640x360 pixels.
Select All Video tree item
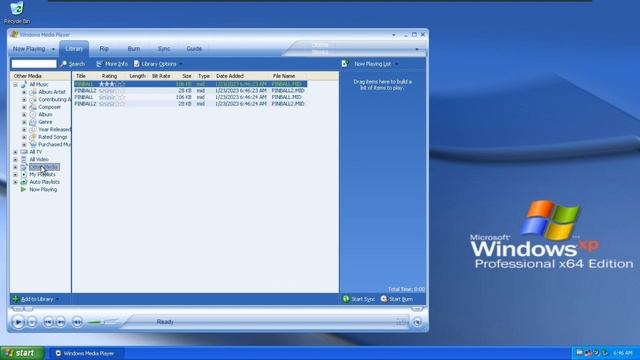click(x=39, y=160)
